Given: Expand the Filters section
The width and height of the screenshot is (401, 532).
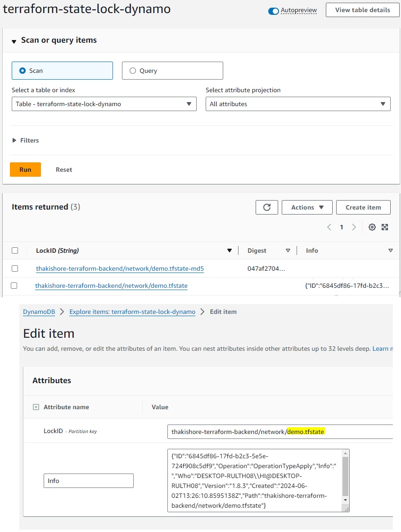Looking at the screenshot, I should pos(26,140).
